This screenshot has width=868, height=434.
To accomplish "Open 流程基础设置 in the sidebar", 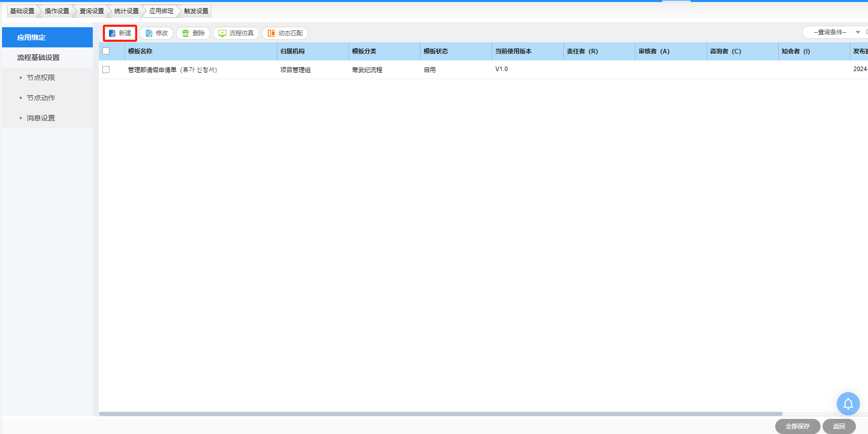I will tap(38, 57).
